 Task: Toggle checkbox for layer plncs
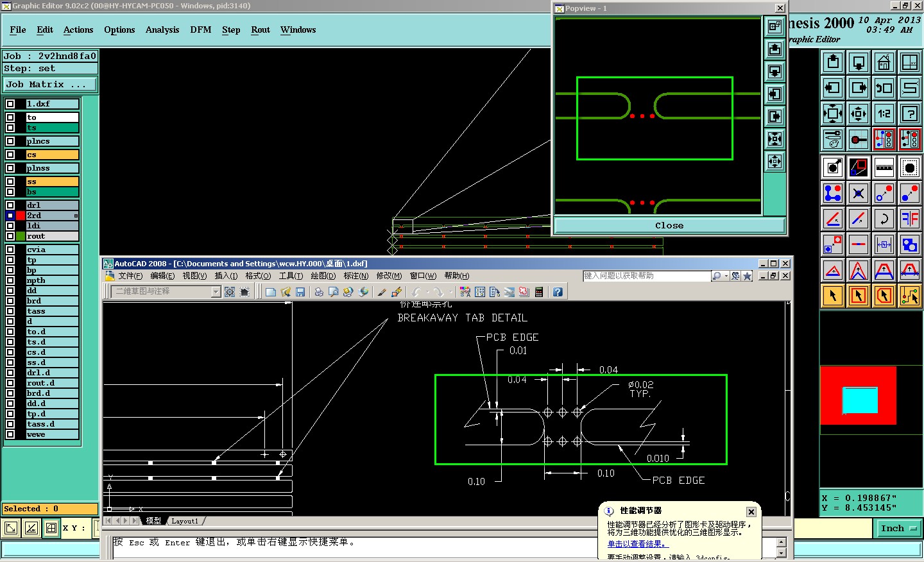pos(10,141)
